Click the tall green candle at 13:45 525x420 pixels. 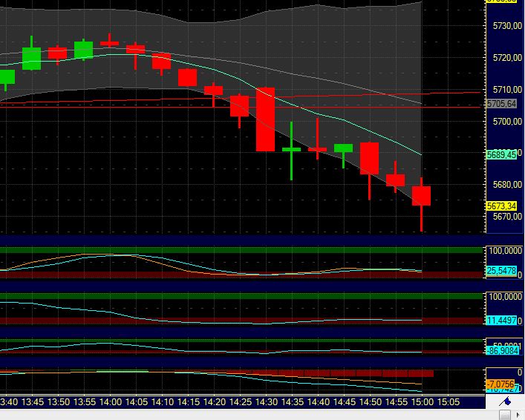click(x=31, y=58)
